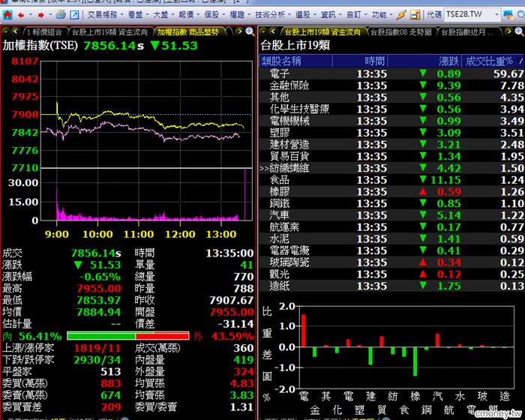Open the 交易帳務 menu
This screenshot has height=420, width=525.
click(106, 15)
